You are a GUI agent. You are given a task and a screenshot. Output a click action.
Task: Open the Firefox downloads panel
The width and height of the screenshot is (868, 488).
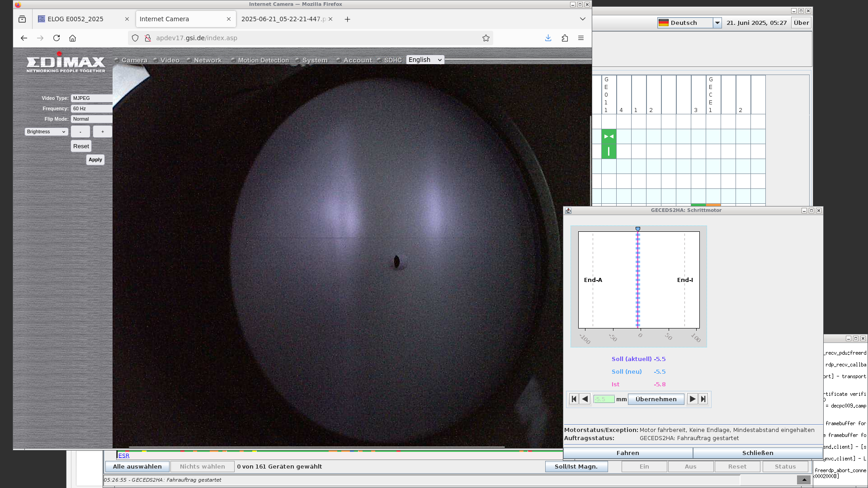pos(548,38)
